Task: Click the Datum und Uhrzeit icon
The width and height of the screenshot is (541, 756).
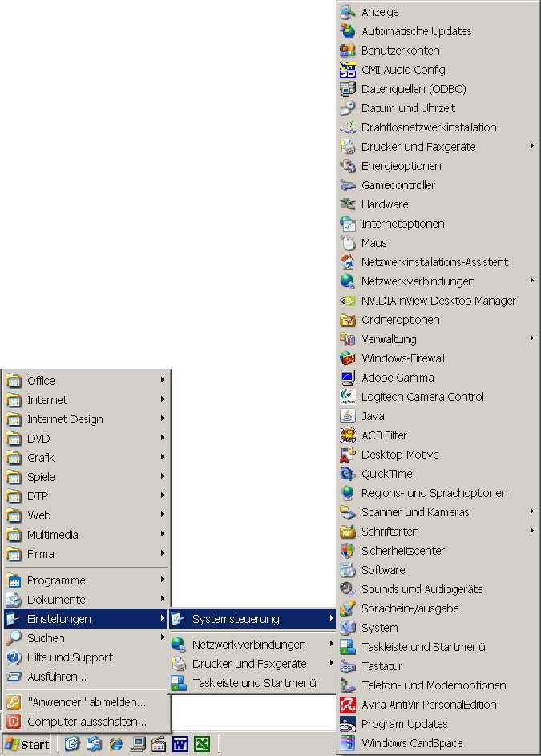Action: 348,108
